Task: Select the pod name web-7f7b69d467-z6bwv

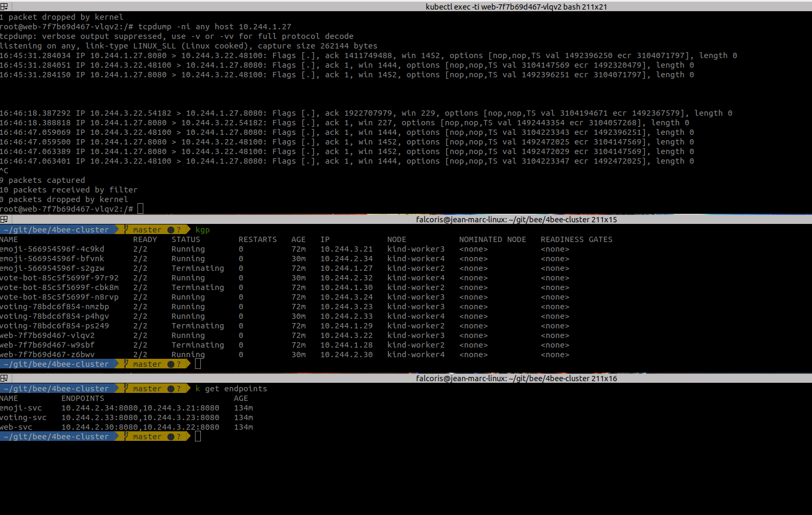Action: (x=47, y=355)
